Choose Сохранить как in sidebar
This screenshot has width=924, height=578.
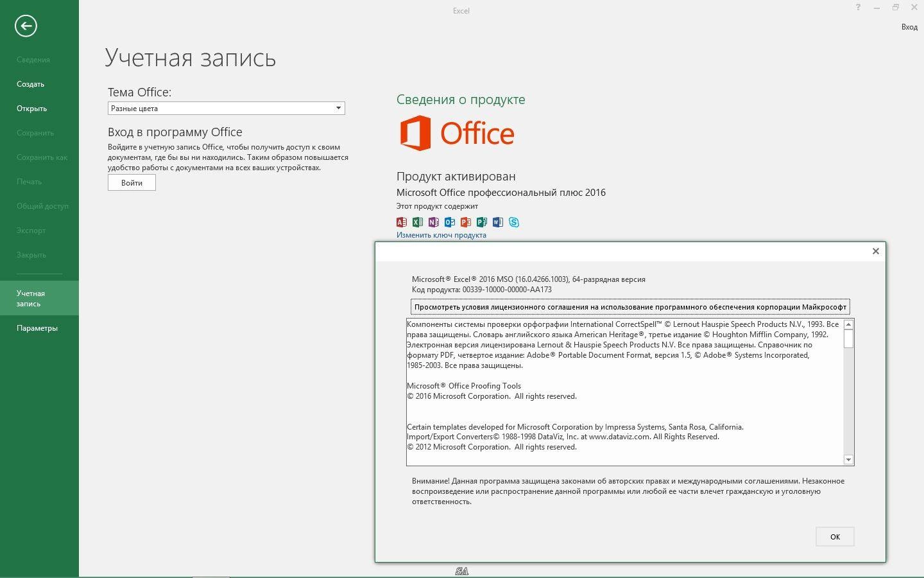[x=42, y=157]
